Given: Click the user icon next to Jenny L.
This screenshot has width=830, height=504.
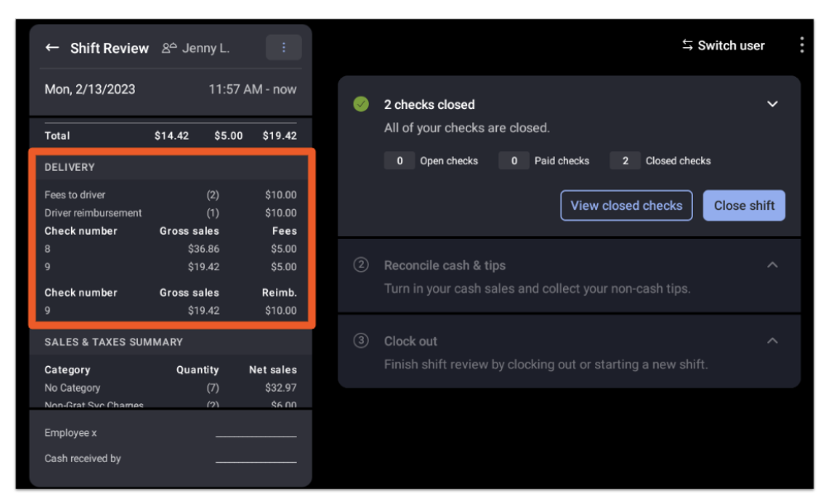Looking at the screenshot, I should tap(169, 48).
